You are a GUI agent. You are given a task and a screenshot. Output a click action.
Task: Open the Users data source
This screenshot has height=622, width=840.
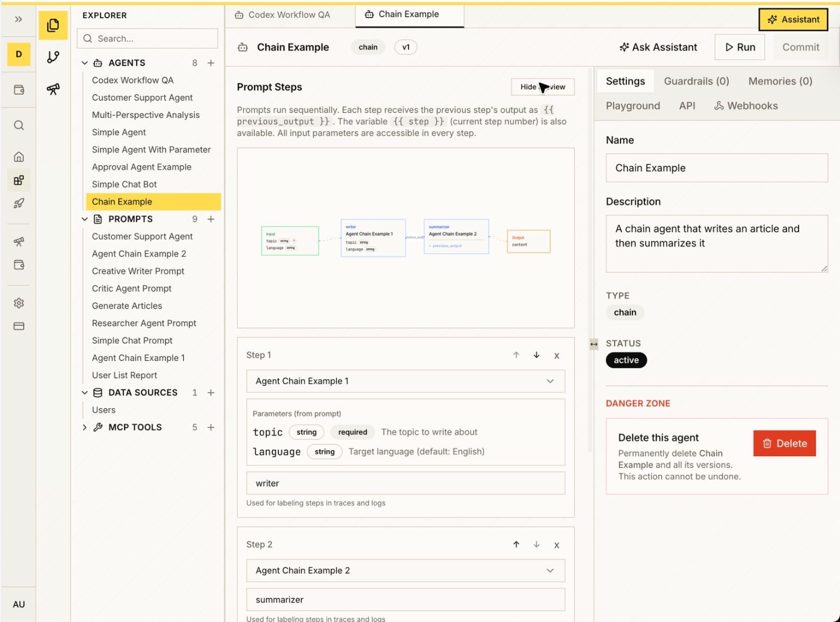[x=104, y=409]
